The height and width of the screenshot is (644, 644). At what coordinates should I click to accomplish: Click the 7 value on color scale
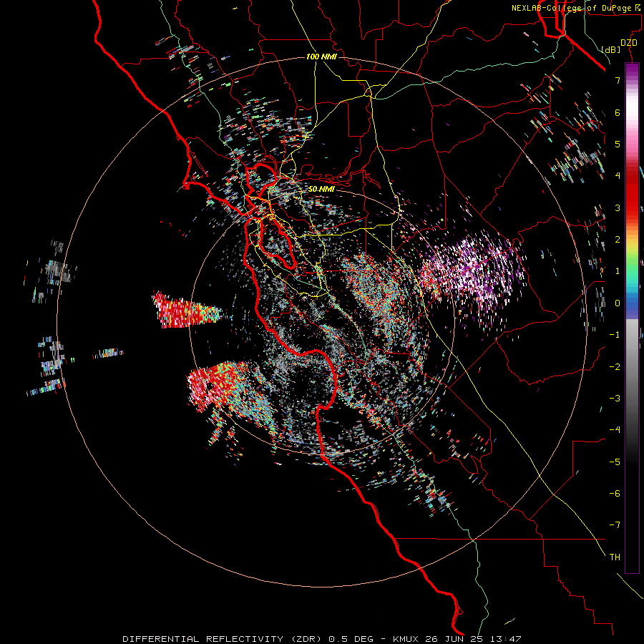(x=618, y=80)
